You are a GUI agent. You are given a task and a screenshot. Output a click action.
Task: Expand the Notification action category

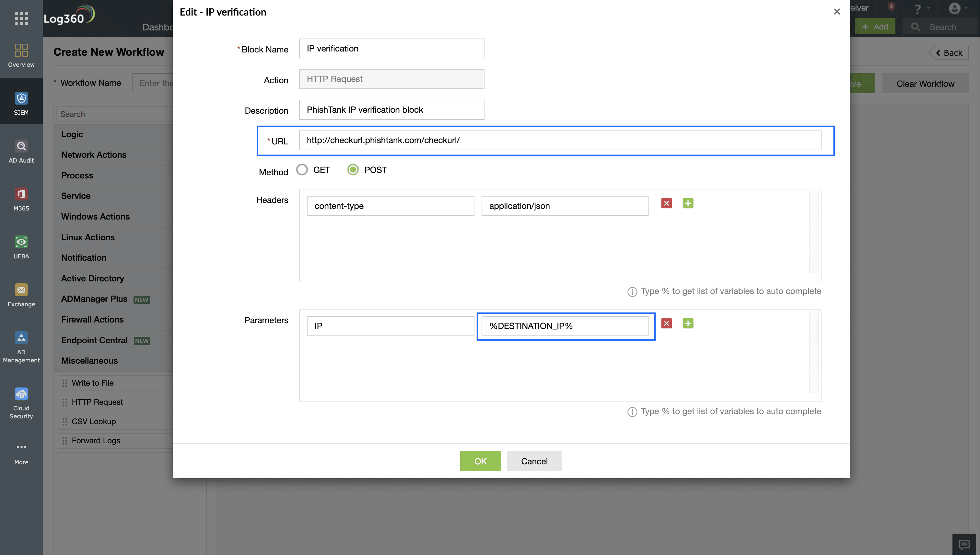point(84,258)
